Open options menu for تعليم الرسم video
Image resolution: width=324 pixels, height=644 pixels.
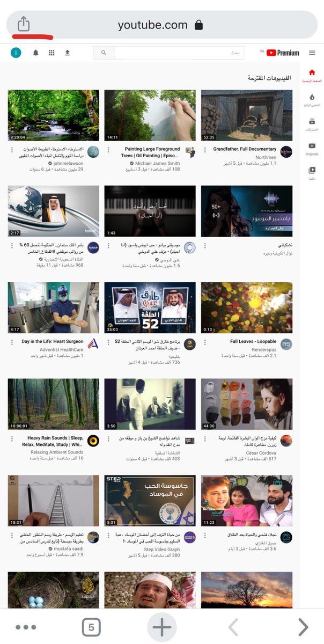point(11,535)
